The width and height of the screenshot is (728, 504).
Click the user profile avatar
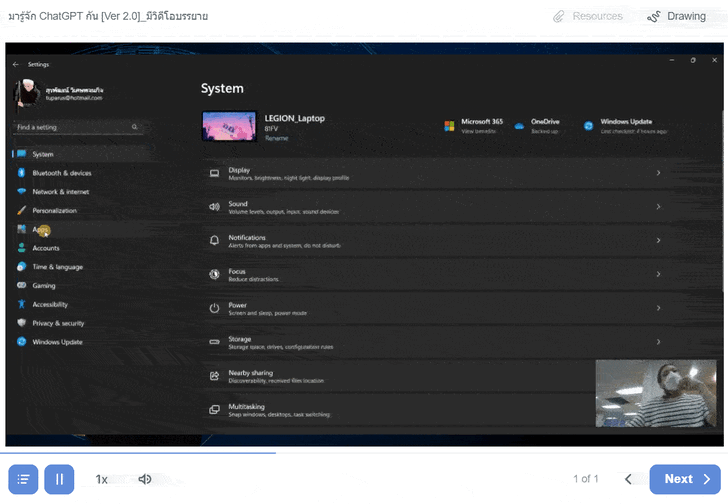pos(27,93)
